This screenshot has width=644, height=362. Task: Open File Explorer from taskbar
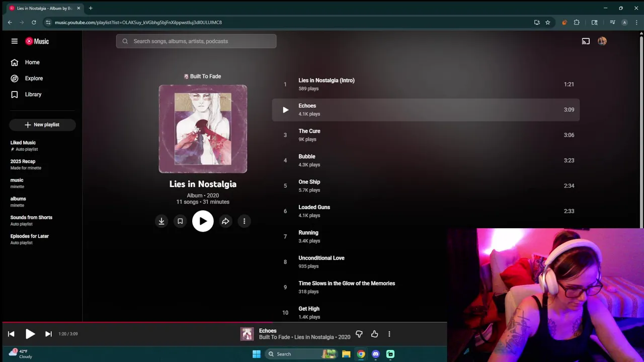[x=346, y=354]
